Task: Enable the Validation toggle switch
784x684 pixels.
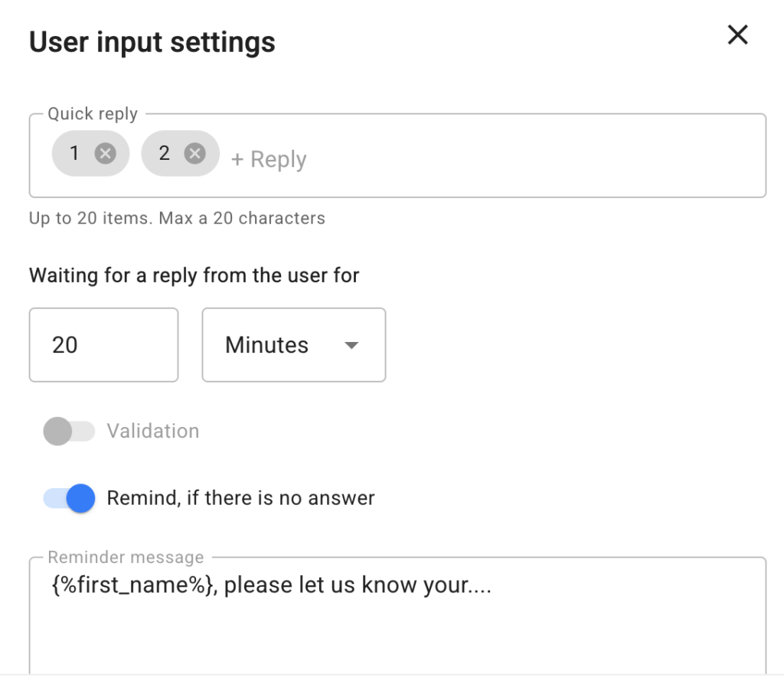Action: [69, 432]
